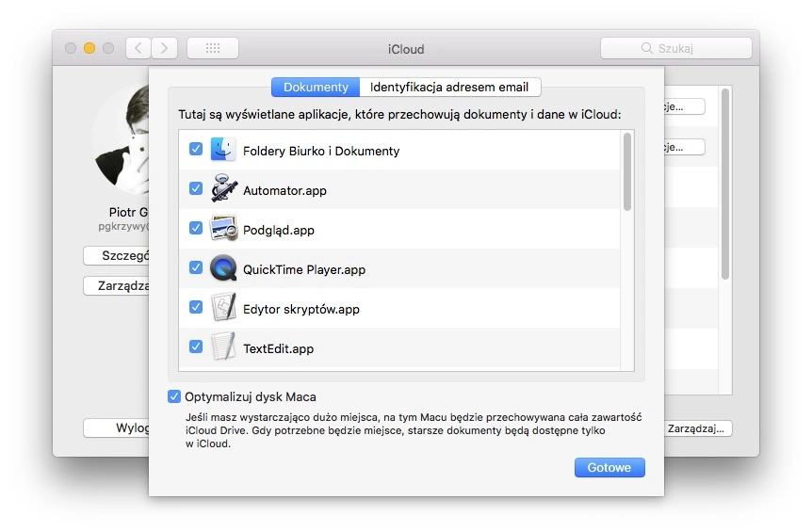Uncheck the Automator.app checkbox
This screenshot has width=812, height=532.
click(x=196, y=189)
